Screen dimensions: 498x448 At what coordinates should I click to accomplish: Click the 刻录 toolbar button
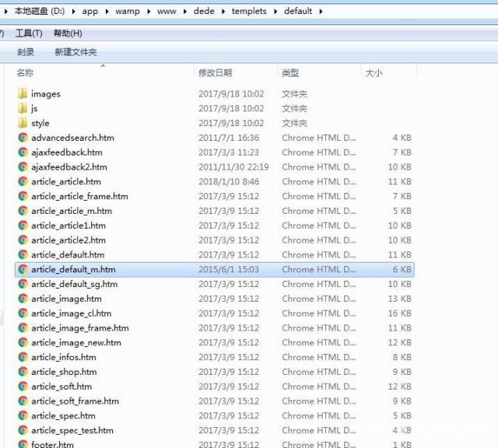click(x=26, y=52)
